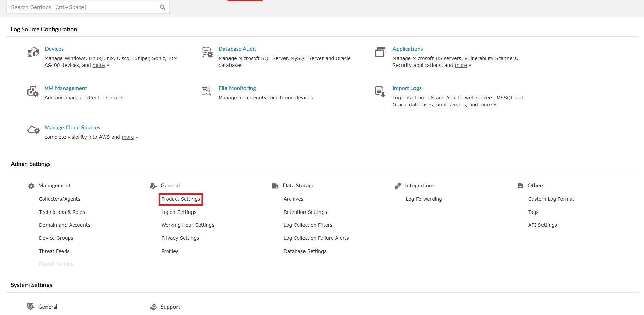Expand the more dropdown for Manage Cloud Sources

click(127, 137)
